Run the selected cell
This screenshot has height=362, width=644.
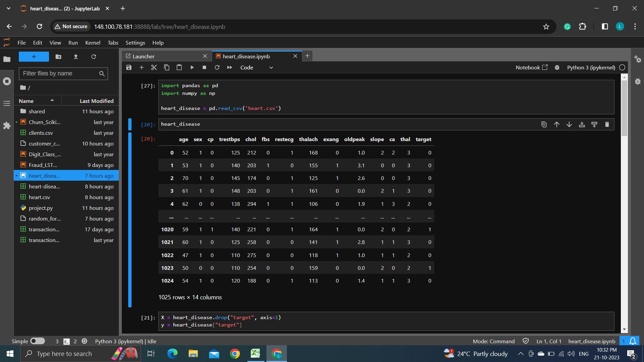pyautogui.click(x=192, y=67)
